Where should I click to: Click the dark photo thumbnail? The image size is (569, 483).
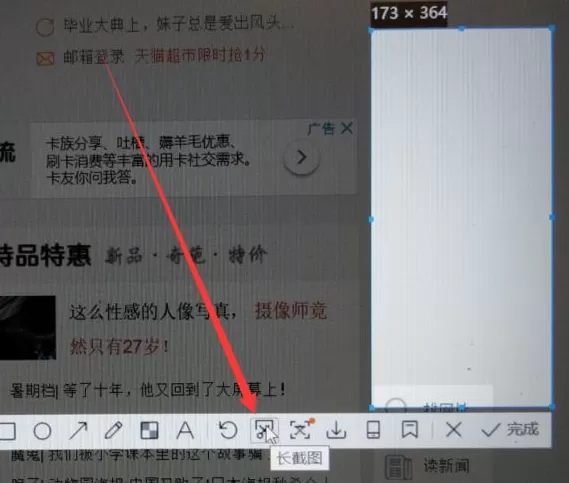[28, 327]
